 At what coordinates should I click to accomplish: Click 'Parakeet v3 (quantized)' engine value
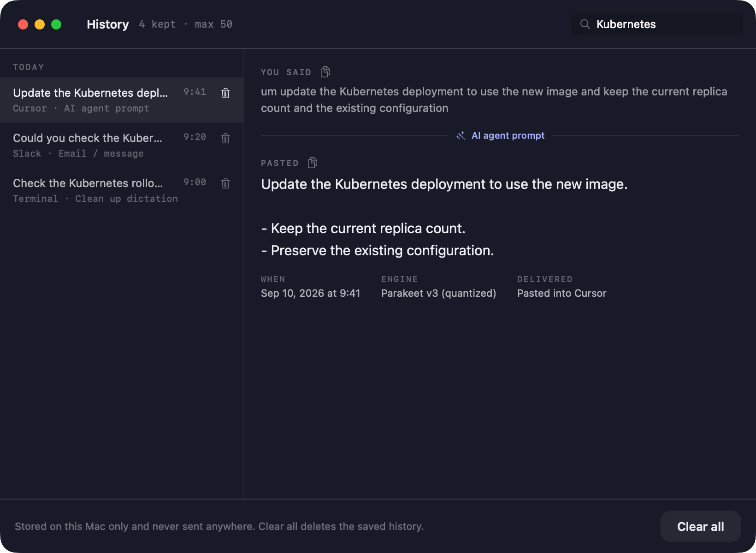pyautogui.click(x=438, y=293)
